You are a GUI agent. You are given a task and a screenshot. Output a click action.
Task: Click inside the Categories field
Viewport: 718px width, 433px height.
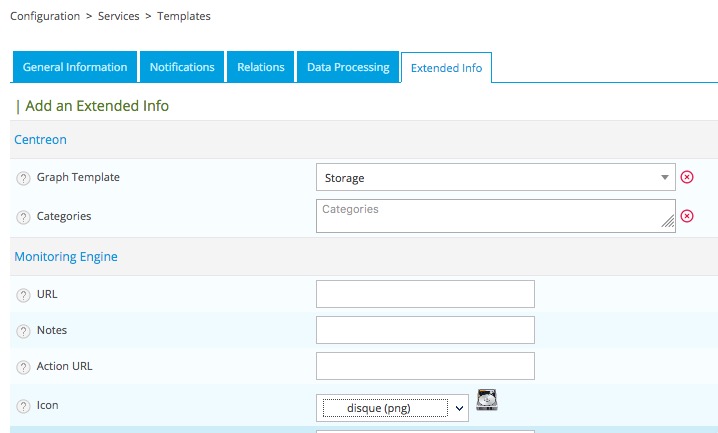click(495, 216)
